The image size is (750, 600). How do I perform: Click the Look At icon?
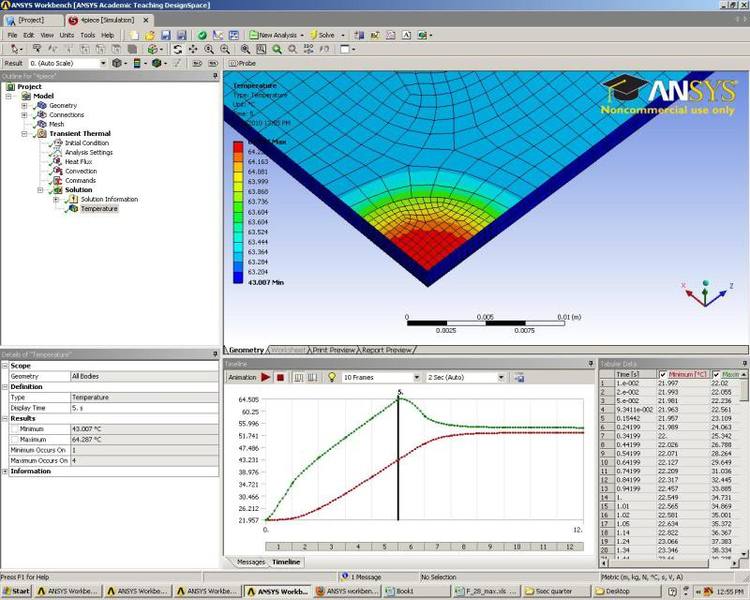[x=324, y=49]
